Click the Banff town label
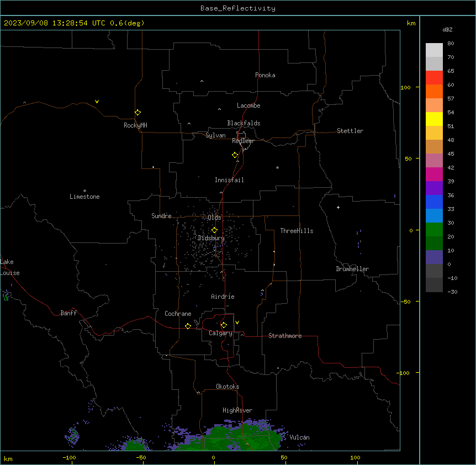The image size is (476, 465). pyautogui.click(x=68, y=313)
